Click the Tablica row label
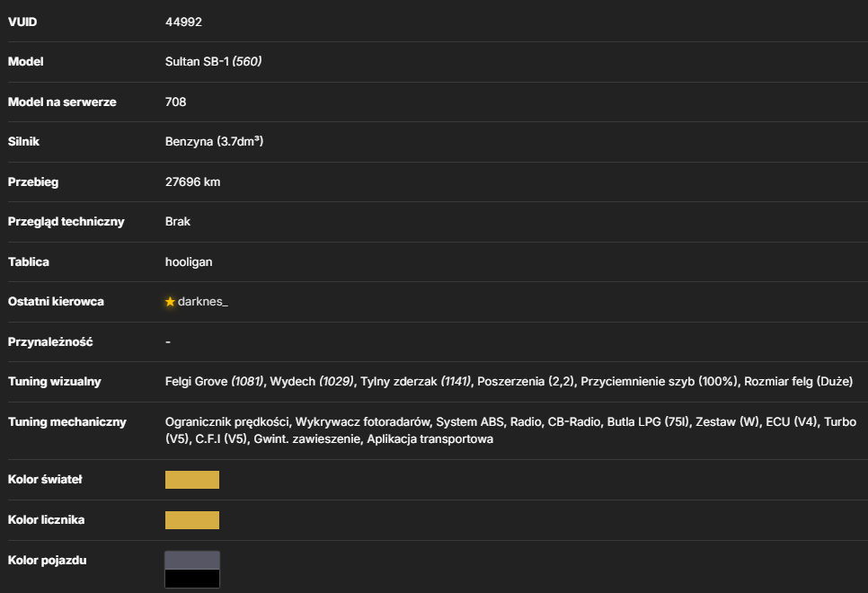Viewport: 868px width, 593px height. pyautogui.click(x=29, y=261)
